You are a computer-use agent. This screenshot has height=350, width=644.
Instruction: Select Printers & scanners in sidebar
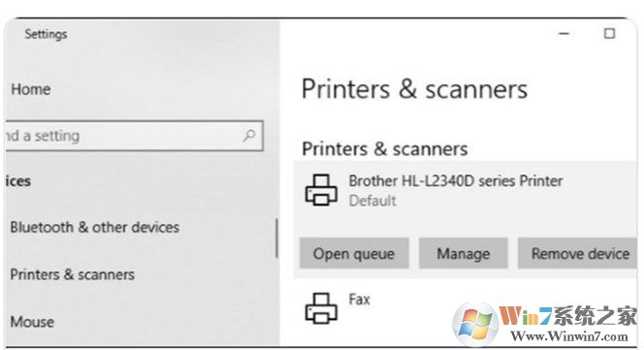pyautogui.click(x=73, y=274)
